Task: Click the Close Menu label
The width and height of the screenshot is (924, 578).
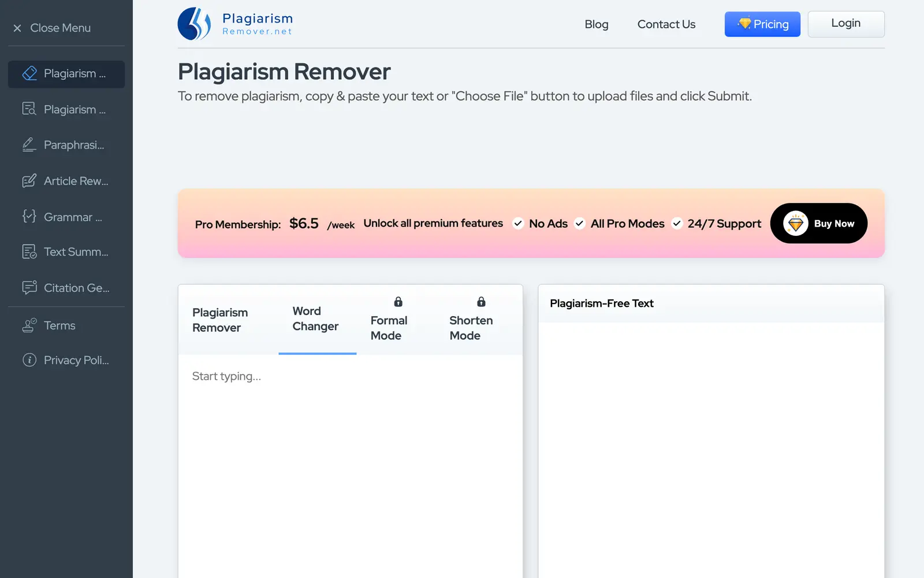Action: tap(61, 28)
